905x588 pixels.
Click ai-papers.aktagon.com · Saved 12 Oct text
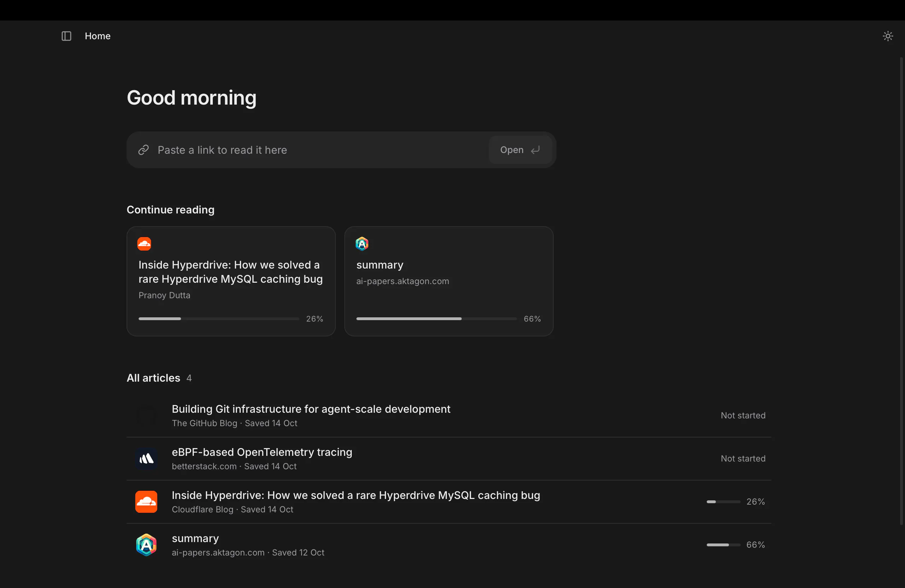pyautogui.click(x=248, y=553)
